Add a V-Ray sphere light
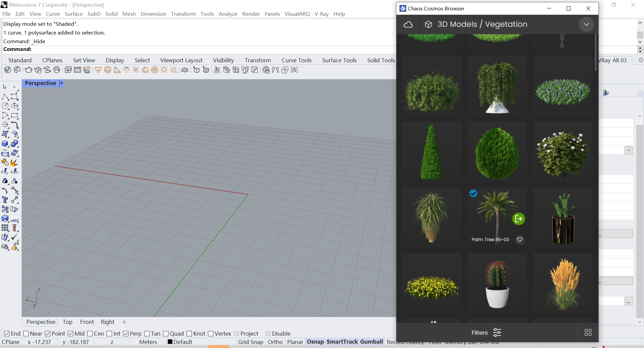The image size is (644, 348). point(108,70)
